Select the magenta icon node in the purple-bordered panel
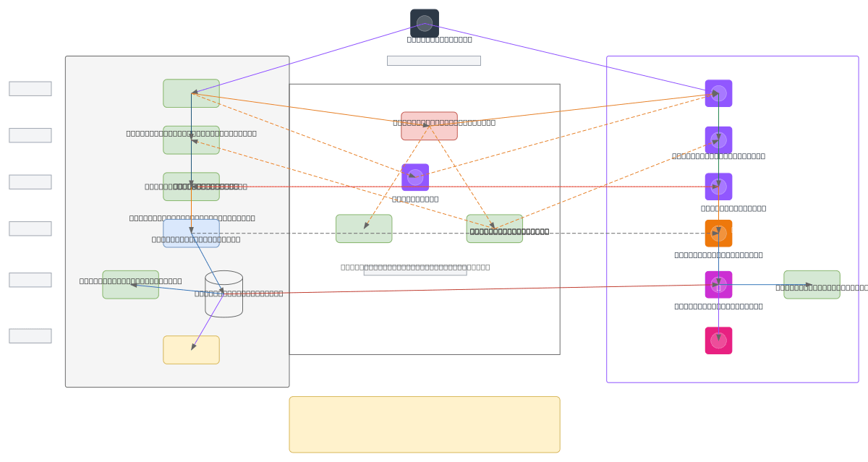The height and width of the screenshot is (462, 868). pos(718,285)
